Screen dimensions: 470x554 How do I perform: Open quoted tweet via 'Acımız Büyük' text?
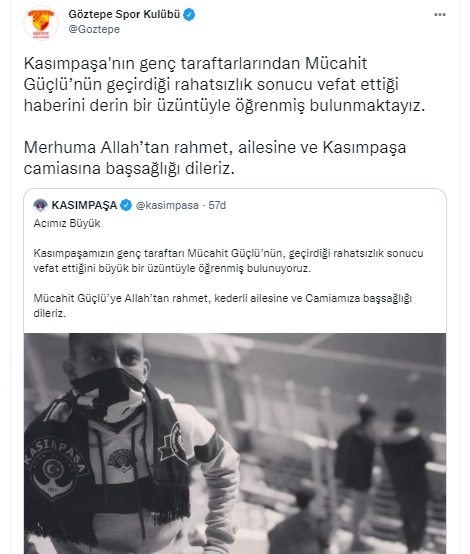(x=67, y=223)
